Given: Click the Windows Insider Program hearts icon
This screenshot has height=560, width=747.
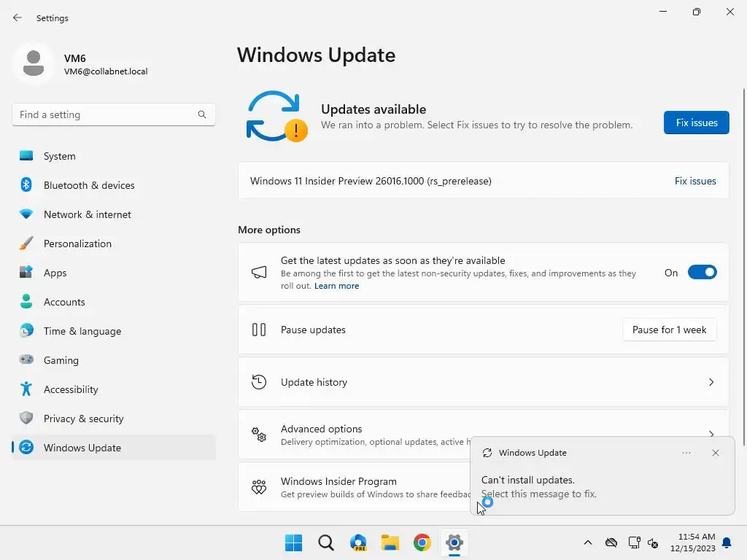Looking at the screenshot, I should (x=259, y=486).
